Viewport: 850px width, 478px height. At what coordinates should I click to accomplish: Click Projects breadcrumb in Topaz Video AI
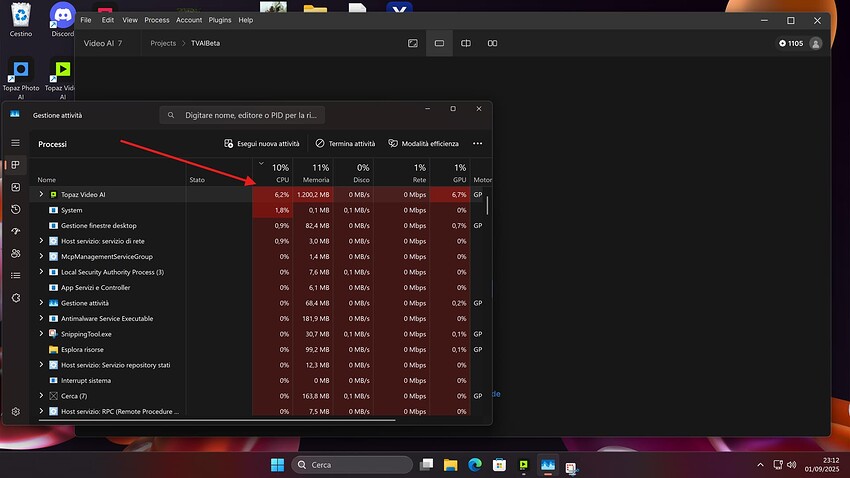[163, 43]
